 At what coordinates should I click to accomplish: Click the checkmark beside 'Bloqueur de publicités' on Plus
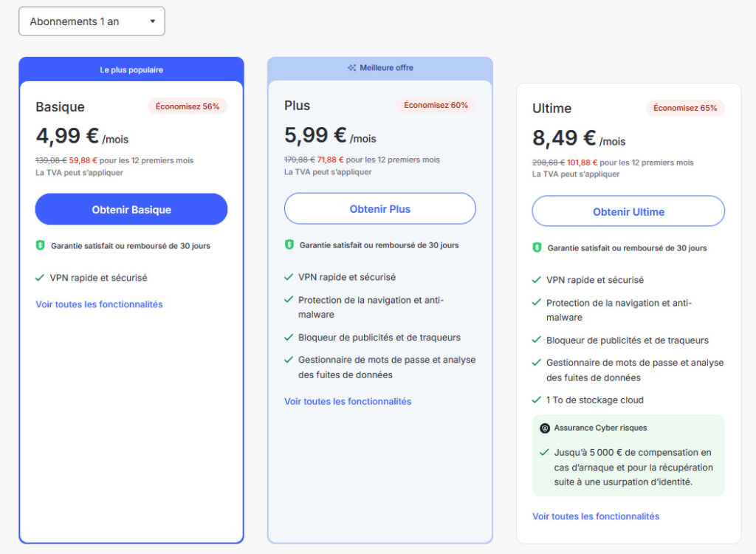click(x=288, y=338)
